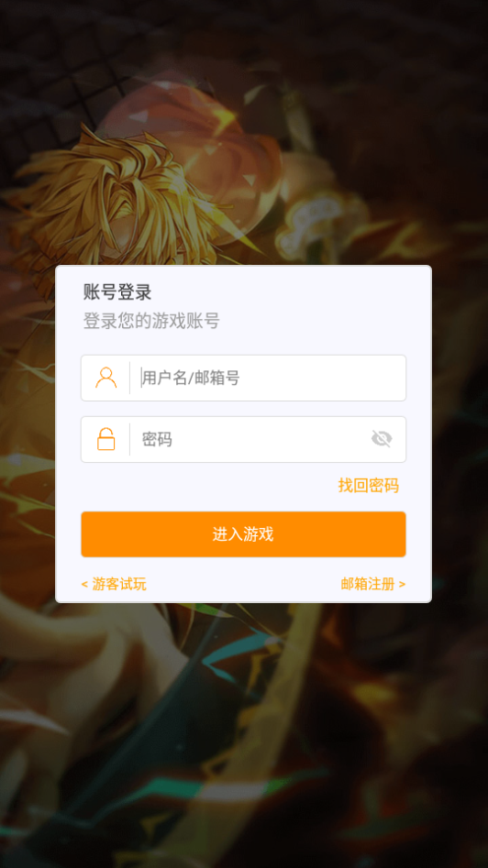Click the 登录您的游戏账号 subtitle text
488x868 pixels.
click(151, 321)
